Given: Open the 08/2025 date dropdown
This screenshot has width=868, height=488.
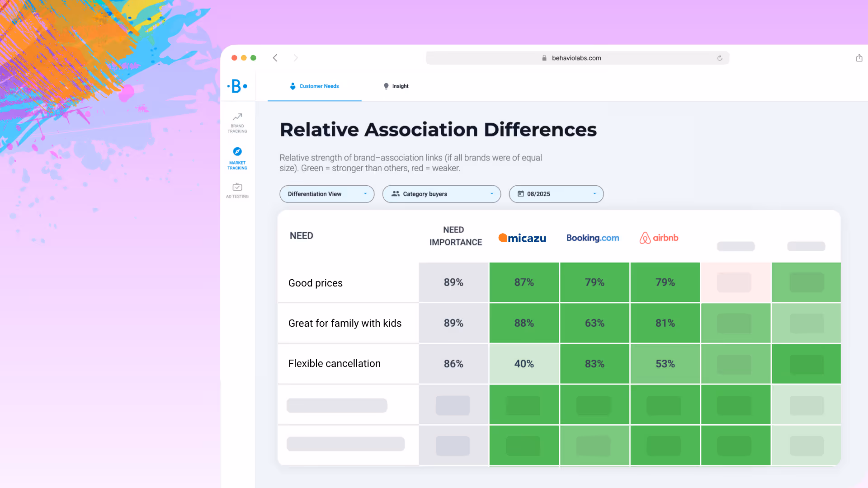Looking at the screenshot, I should click(556, 194).
